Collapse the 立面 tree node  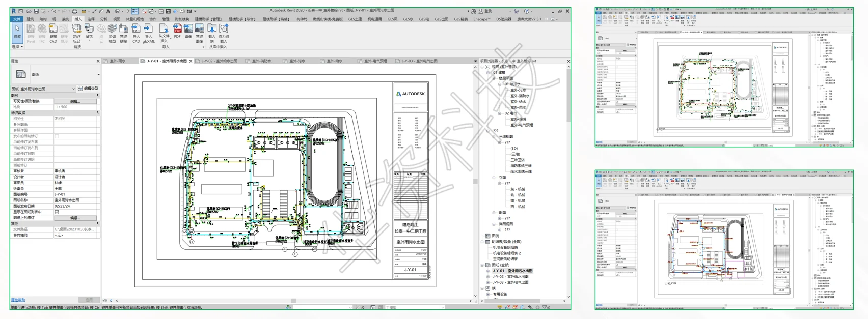coord(494,178)
